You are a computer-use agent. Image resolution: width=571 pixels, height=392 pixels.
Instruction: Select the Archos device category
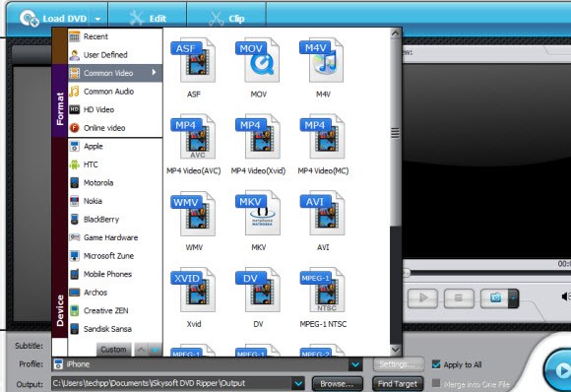click(x=115, y=293)
